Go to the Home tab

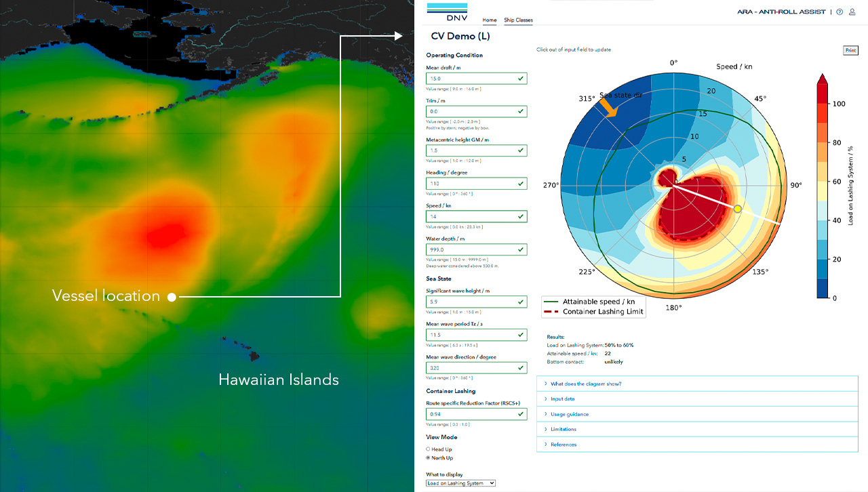489,20
